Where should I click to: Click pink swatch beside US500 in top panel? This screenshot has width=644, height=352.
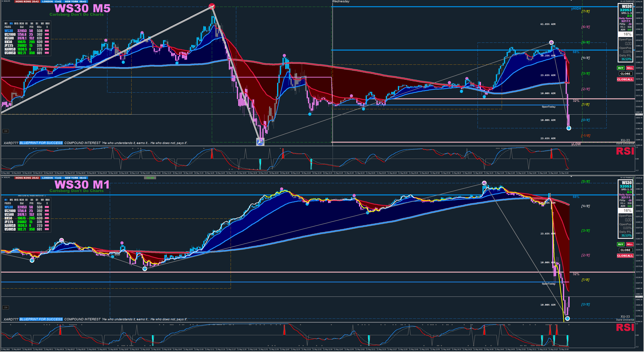(47, 38)
